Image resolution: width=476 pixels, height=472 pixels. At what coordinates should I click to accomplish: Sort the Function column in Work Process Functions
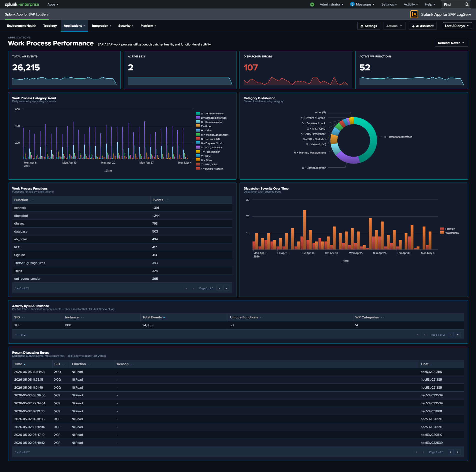(x=24, y=200)
